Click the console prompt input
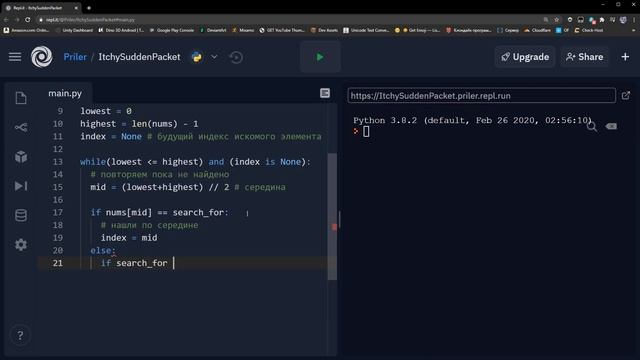Image resolution: width=640 pixels, height=360 pixels. point(366,131)
